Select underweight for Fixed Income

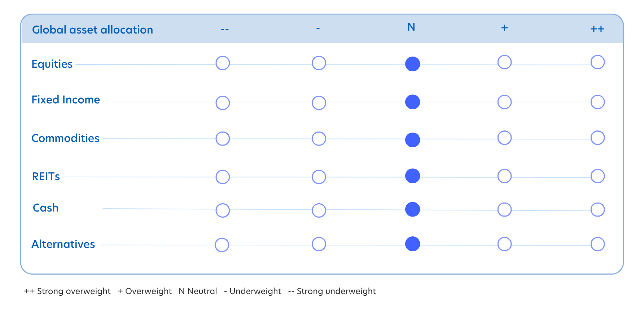pyautogui.click(x=319, y=103)
